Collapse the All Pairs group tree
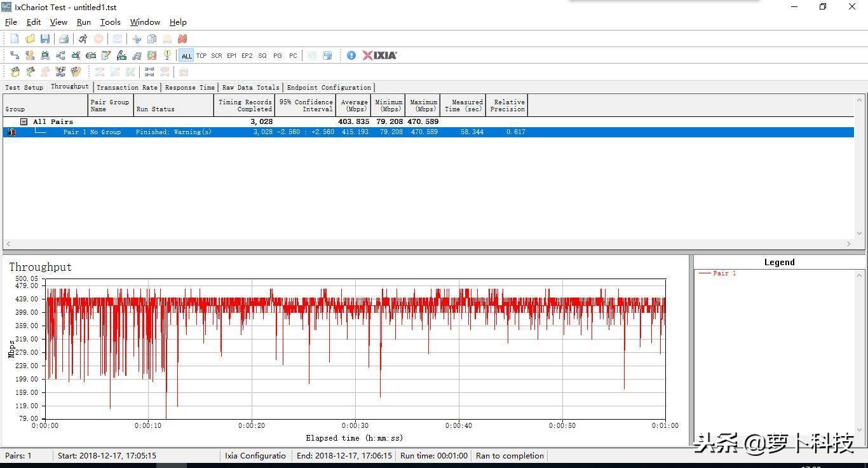Viewport: 868px width, 468px height. (x=24, y=121)
